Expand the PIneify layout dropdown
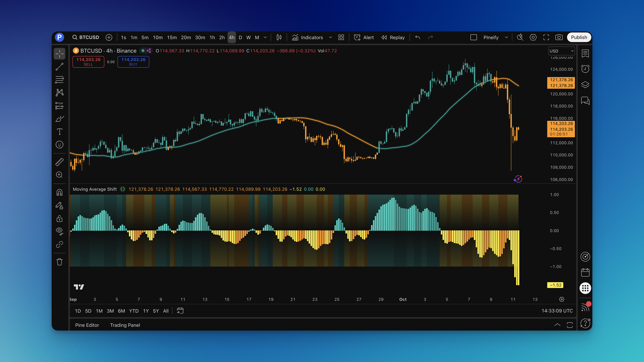The height and width of the screenshot is (362, 644). point(507,37)
